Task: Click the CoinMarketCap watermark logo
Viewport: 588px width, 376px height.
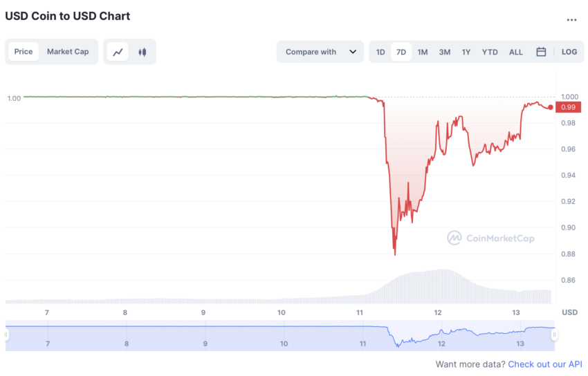Action: tap(491, 238)
